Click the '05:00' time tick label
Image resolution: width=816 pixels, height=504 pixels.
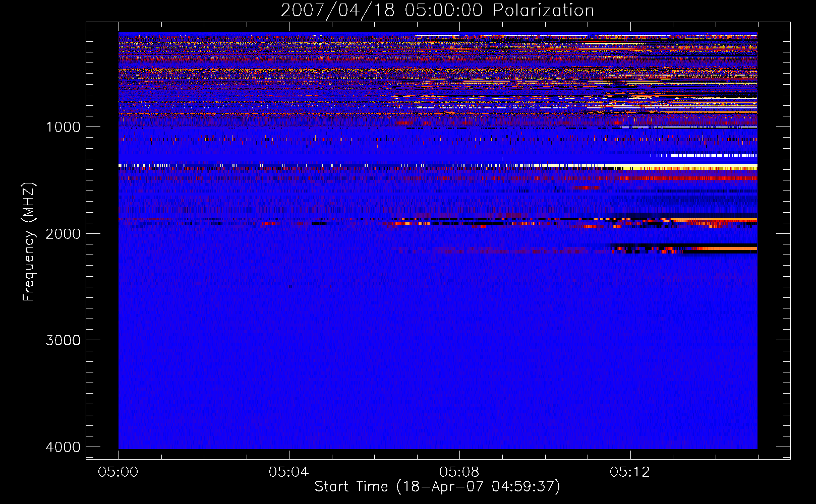(118, 472)
